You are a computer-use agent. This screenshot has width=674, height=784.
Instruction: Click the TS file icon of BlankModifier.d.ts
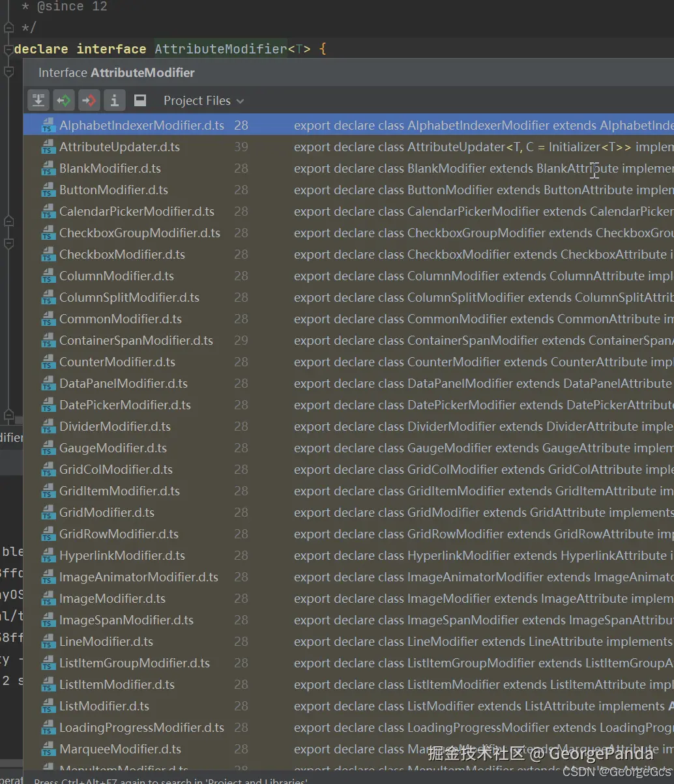48,169
